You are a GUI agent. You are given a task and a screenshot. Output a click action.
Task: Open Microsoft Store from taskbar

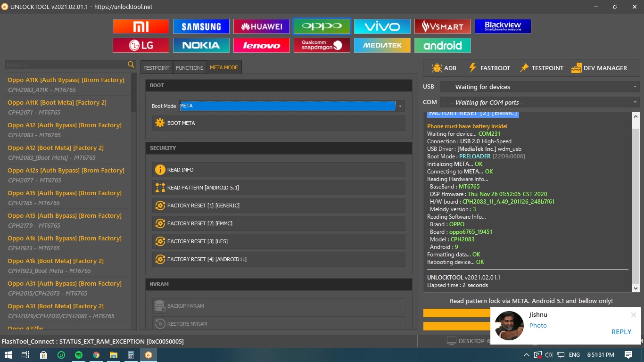43,355
